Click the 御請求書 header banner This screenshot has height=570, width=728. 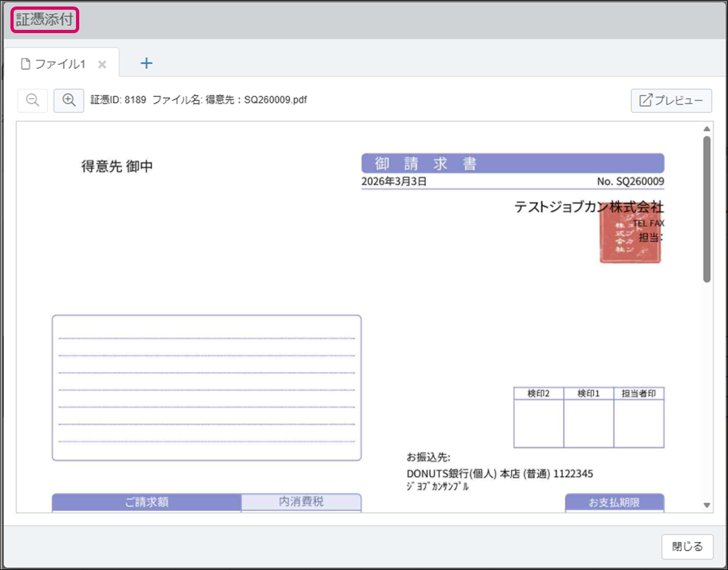[x=512, y=163]
